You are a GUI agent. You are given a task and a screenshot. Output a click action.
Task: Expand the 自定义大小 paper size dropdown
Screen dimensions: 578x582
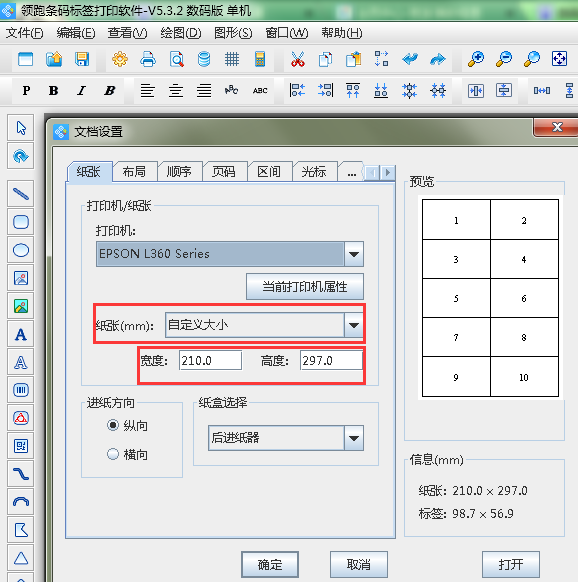[x=264, y=325]
